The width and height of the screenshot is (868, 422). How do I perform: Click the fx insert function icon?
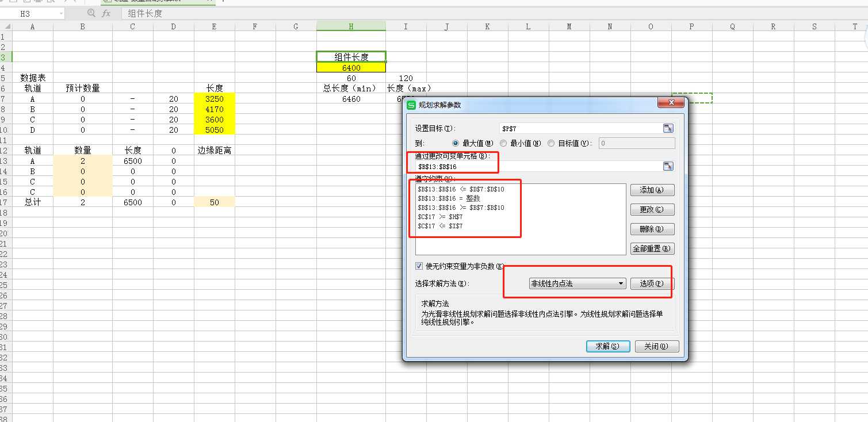107,13
